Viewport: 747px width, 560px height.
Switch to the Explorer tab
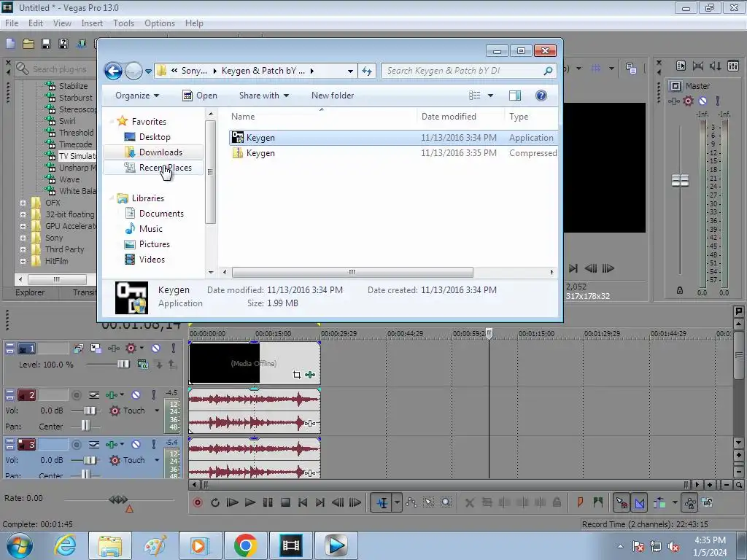click(x=29, y=292)
